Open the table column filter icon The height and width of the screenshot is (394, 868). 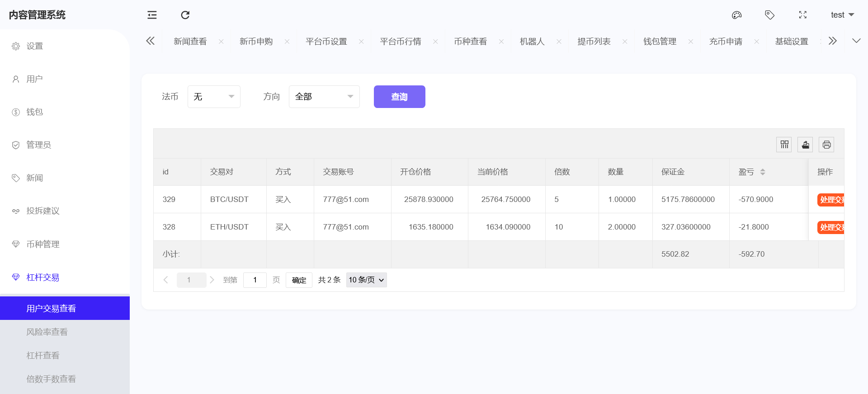coord(784,145)
